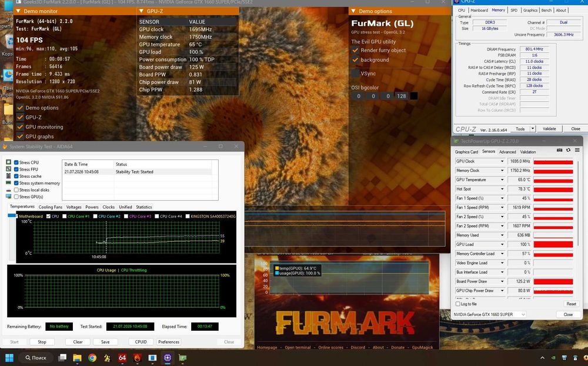Click the monitor icon beside Stress GPU(s)
This screenshot has height=366, width=588.
pyautogui.click(x=9, y=197)
